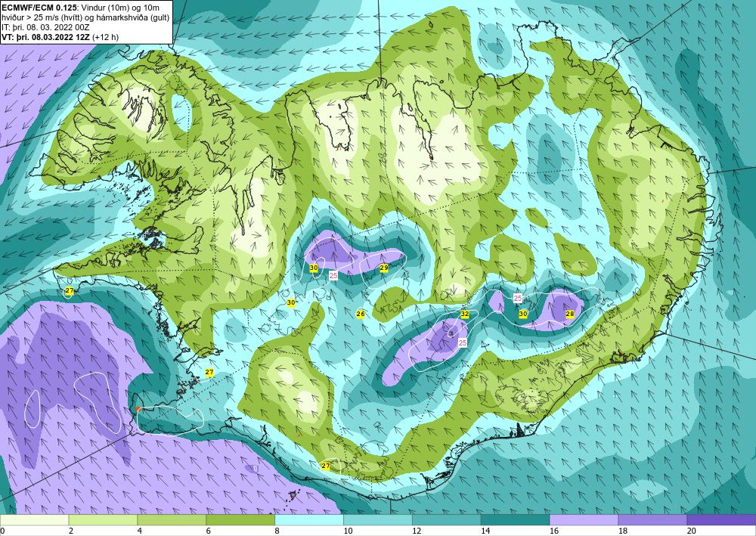Select the dark purple above-20 legend swatch
The height and width of the screenshot is (536, 756).
[x=721, y=520]
